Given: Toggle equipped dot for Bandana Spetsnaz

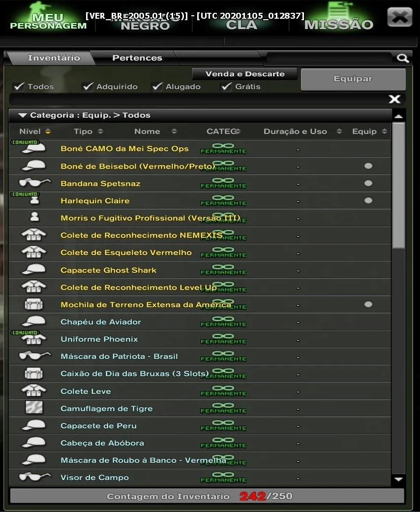Looking at the screenshot, I should pyautogui.click(x=368, y=183).
